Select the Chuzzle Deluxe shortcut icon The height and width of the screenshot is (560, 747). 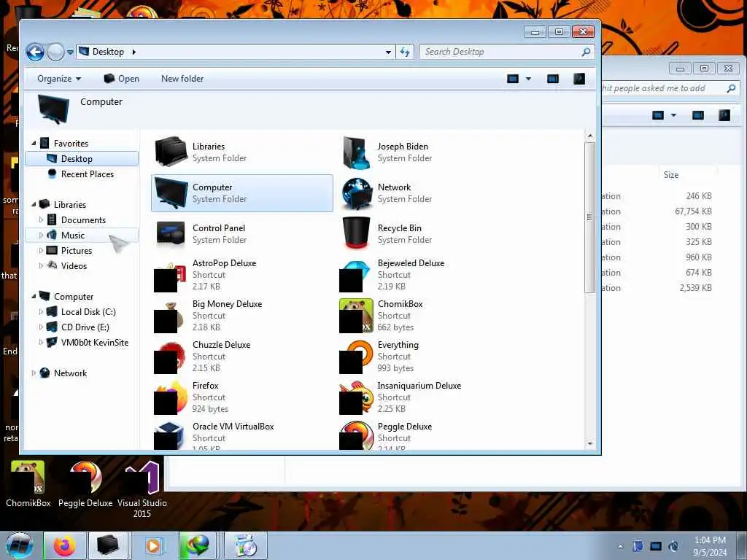(x=170, y=357)
